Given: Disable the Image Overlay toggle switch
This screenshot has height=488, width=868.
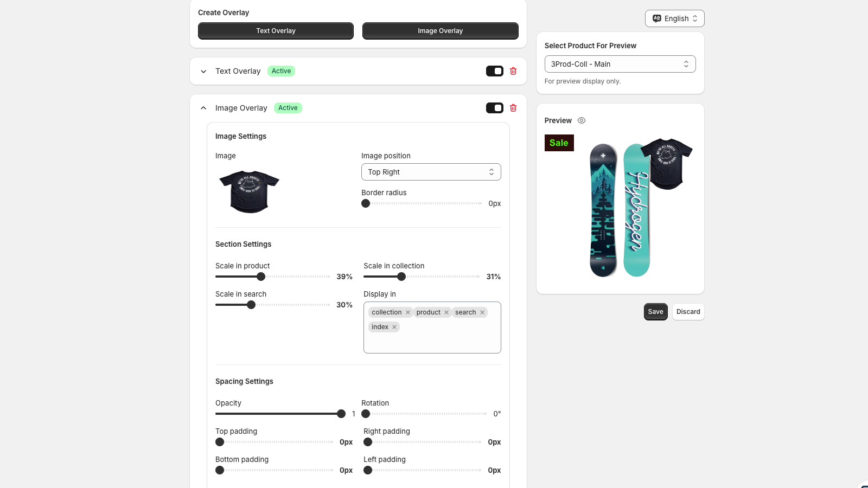Looking at the screenshot, I should pyautogui.click(x=494, y=108).
